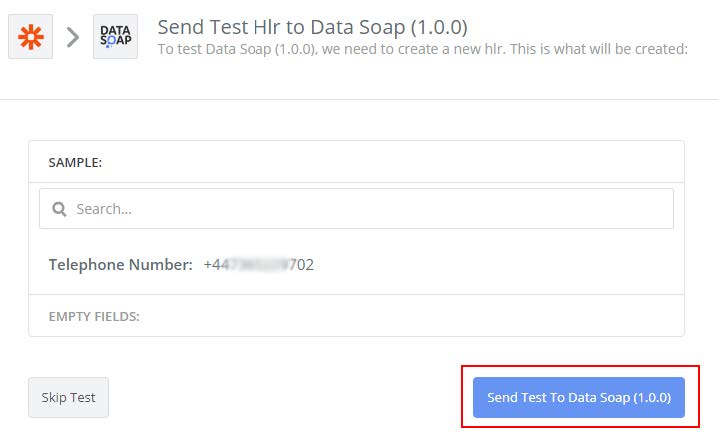Click the trailing 702 digits of the number

(x=300, y=265)
